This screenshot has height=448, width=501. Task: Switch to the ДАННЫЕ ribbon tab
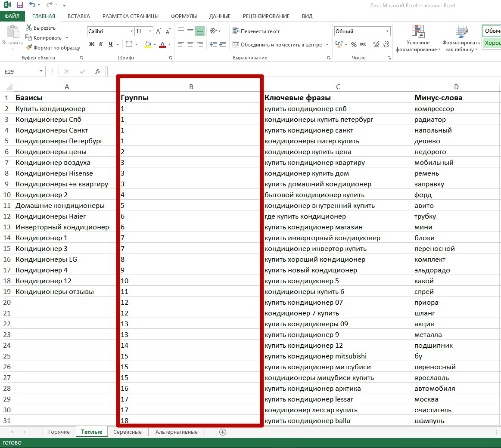click(x=220, y=16)
